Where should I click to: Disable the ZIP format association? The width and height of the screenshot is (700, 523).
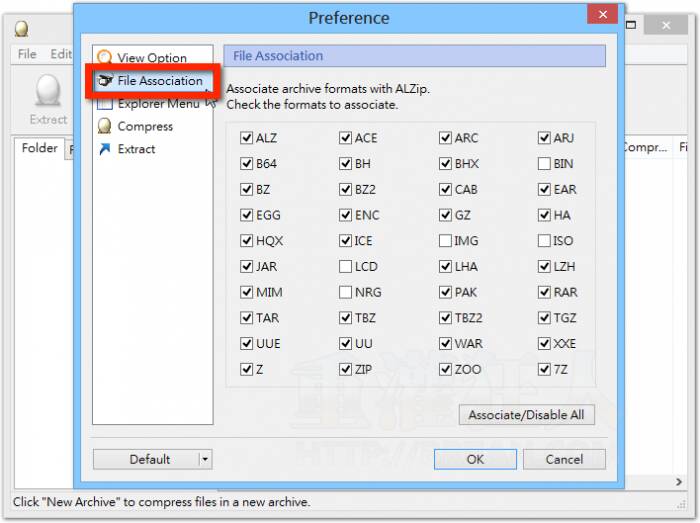click(345, 369)
